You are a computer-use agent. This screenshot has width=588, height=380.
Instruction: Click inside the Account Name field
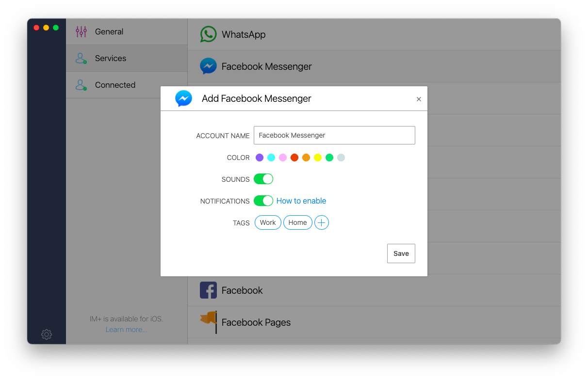tap(334, 135)
